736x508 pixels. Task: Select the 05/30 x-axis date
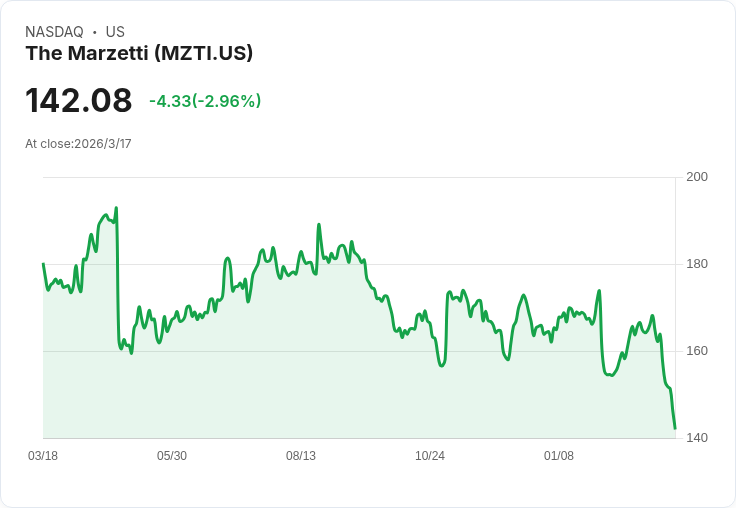(x=172, y=456)
